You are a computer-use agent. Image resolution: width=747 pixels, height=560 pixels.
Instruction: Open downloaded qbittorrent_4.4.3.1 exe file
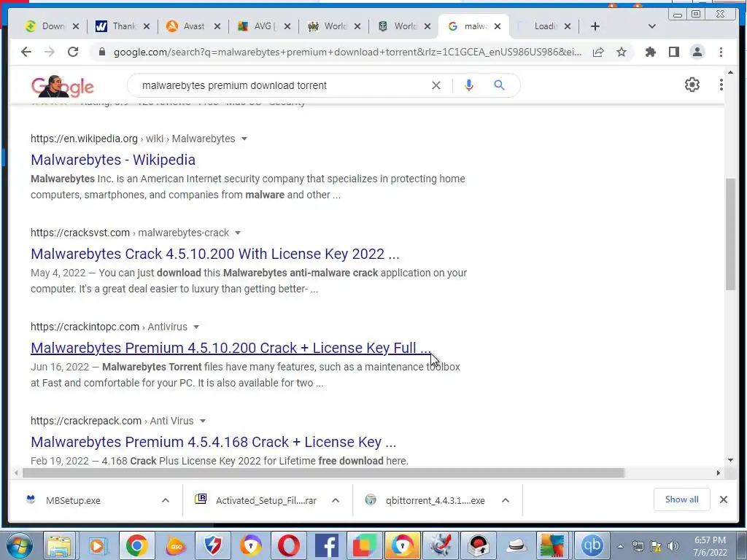pos(435,500)
